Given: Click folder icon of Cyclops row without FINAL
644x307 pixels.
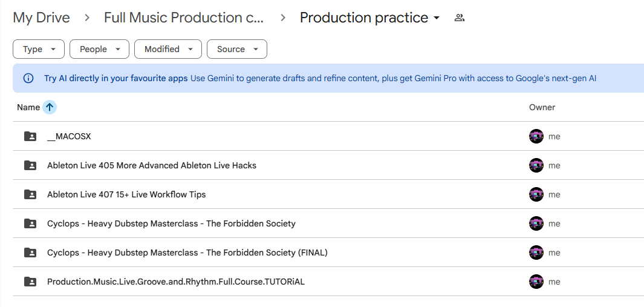Looking at the screenshot, I should click(x=30, y=223).
